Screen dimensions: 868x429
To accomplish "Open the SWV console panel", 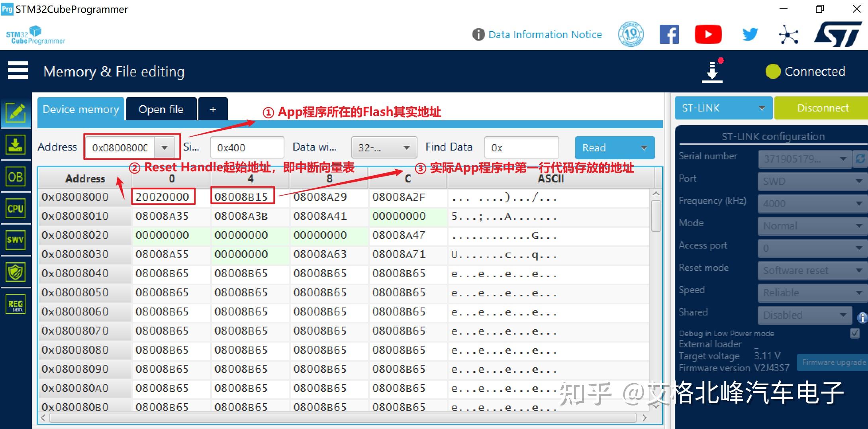I will tap(16, 240).
